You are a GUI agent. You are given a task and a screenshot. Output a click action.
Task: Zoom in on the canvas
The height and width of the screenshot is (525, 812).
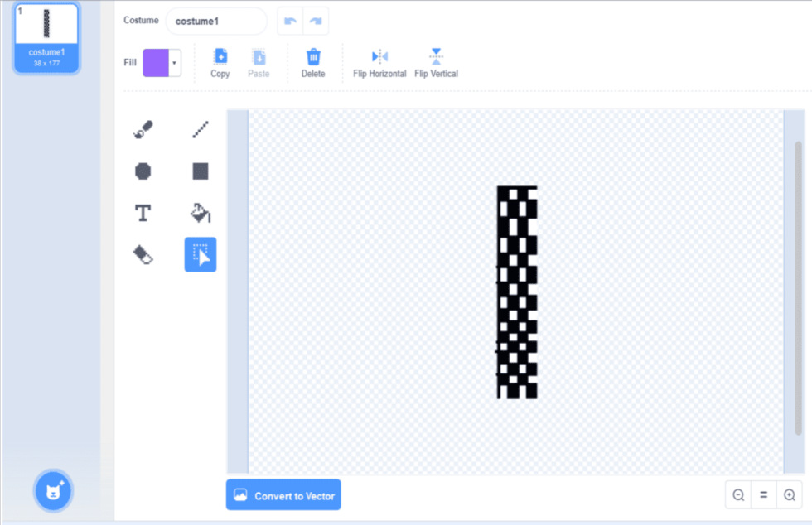click(787, 494)
